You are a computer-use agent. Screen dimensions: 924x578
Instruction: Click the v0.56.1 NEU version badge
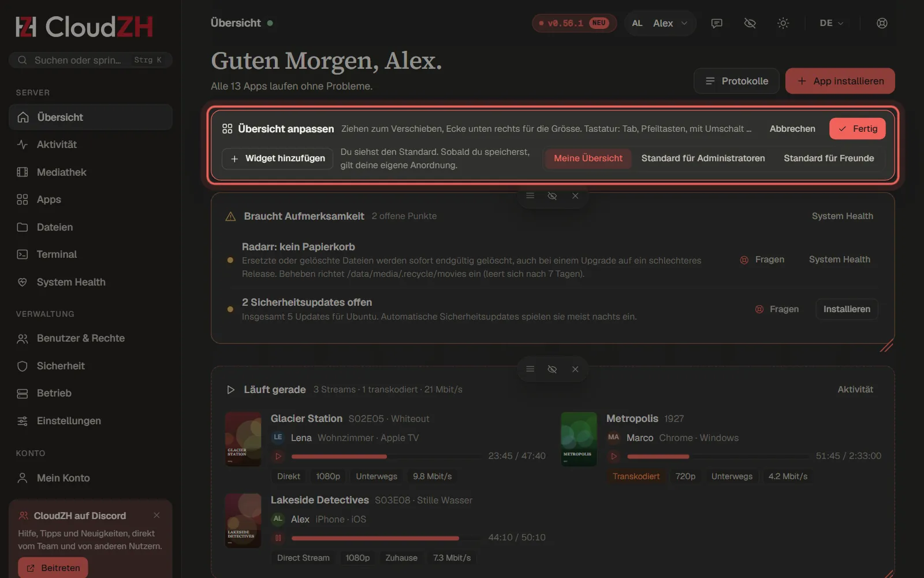point(574,23)
